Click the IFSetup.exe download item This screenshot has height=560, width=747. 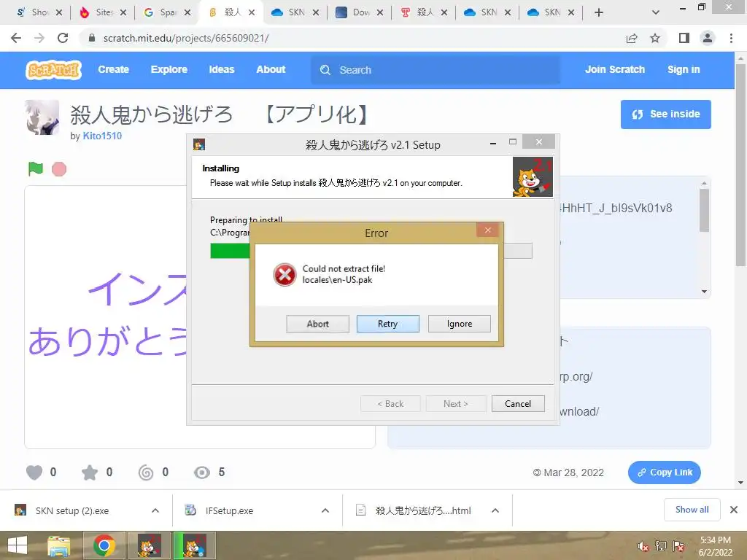[229, 510]
